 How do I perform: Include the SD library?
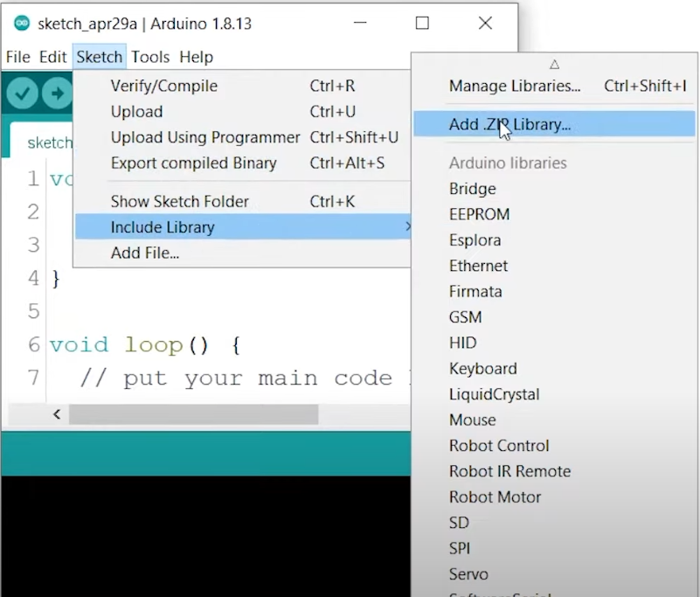[554, 523]
